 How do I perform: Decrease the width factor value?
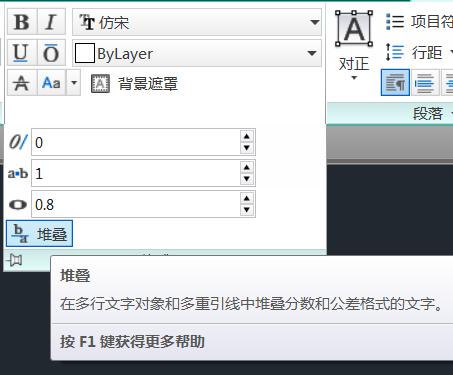click(x=247, y=210)
